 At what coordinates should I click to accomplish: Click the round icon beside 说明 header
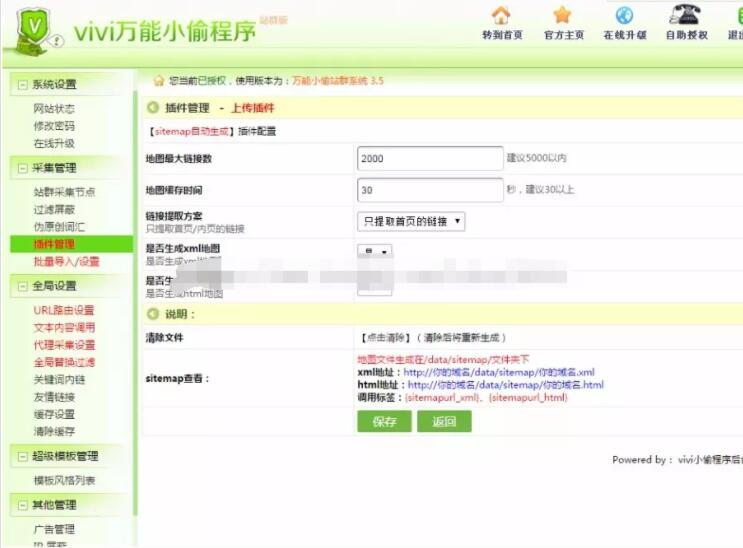[153, 314]
